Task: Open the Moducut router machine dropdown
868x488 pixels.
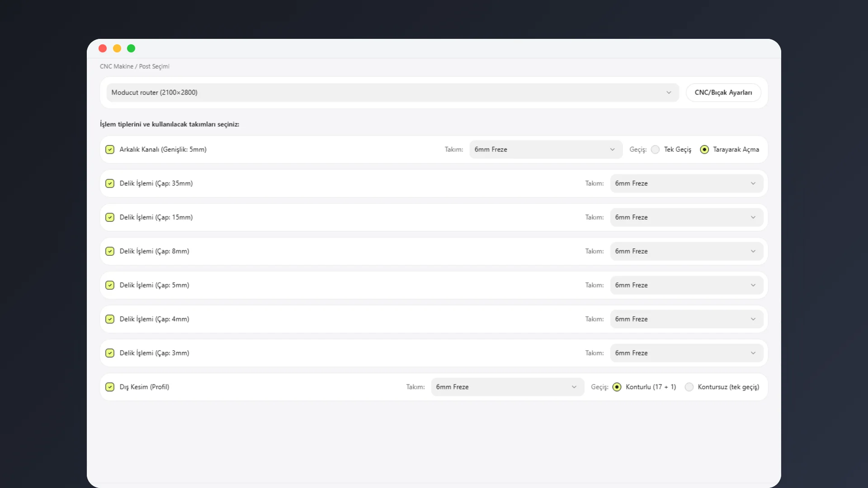Action: click(392, 93)
